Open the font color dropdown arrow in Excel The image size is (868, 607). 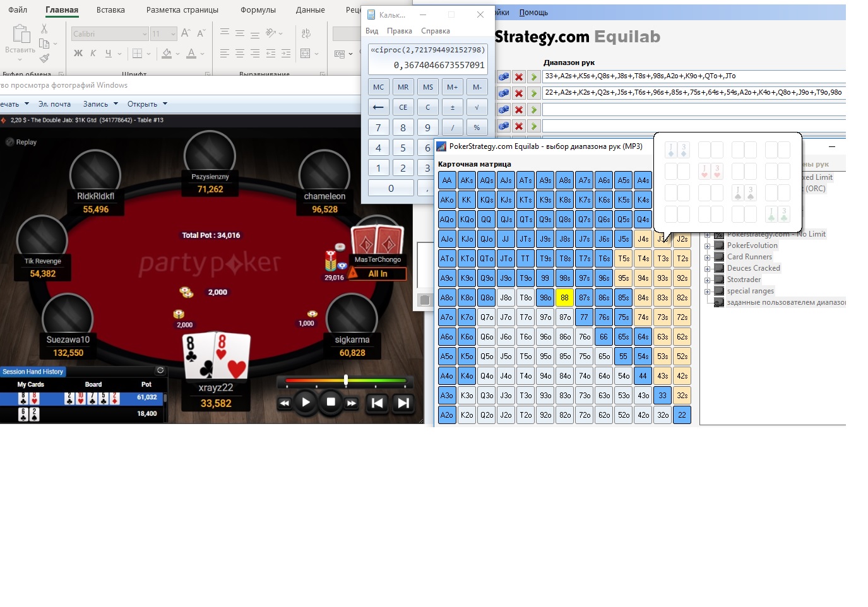[202, 54]
